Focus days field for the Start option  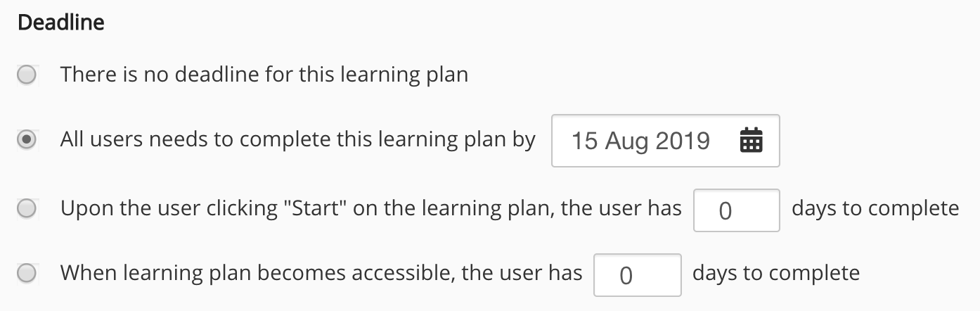(736, 210)
